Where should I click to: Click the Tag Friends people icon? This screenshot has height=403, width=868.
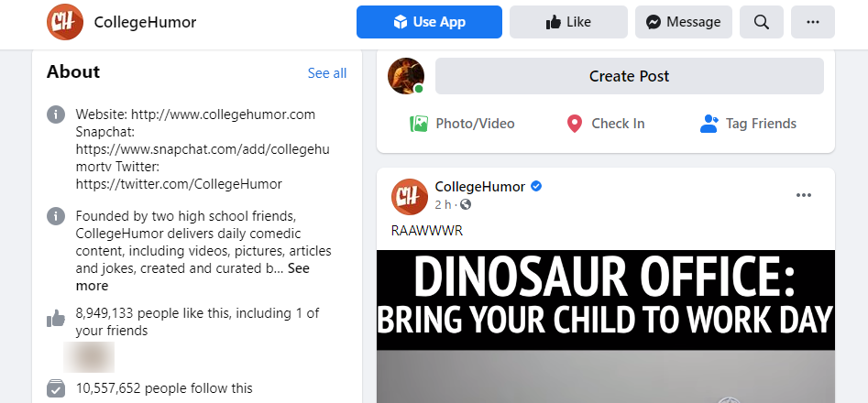(709, 124)
